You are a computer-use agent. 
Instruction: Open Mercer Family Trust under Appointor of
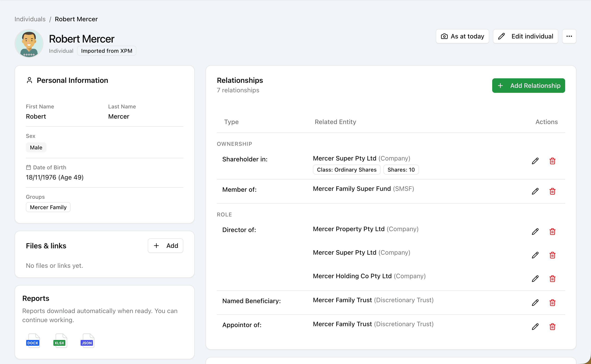point(342,324)
